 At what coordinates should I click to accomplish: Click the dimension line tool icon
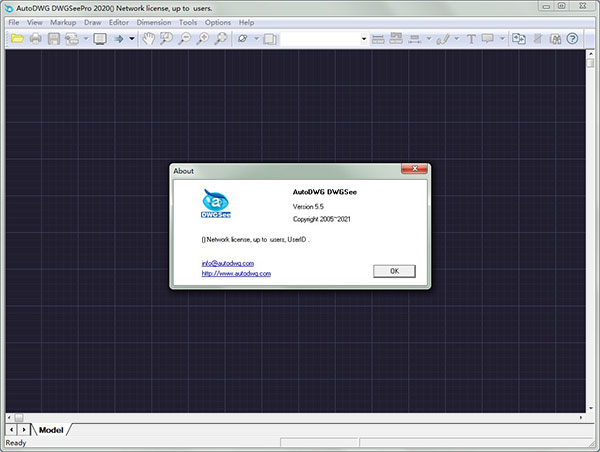414,39
